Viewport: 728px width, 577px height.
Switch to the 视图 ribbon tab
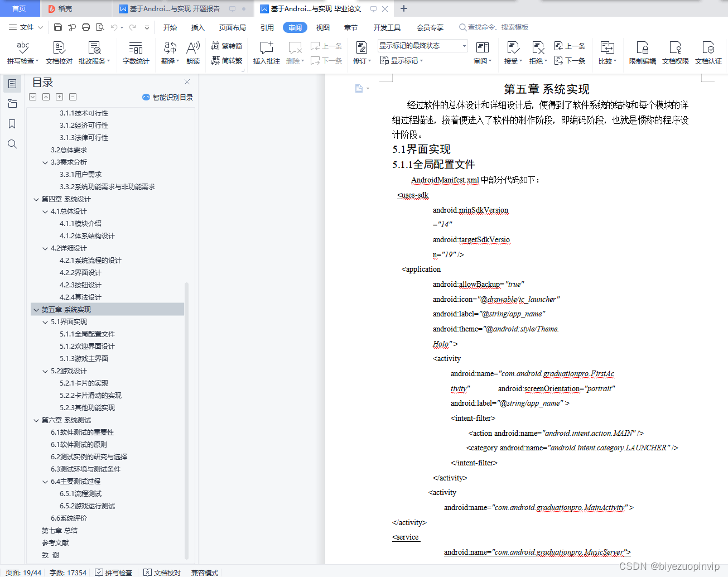[x=323, y=27]
